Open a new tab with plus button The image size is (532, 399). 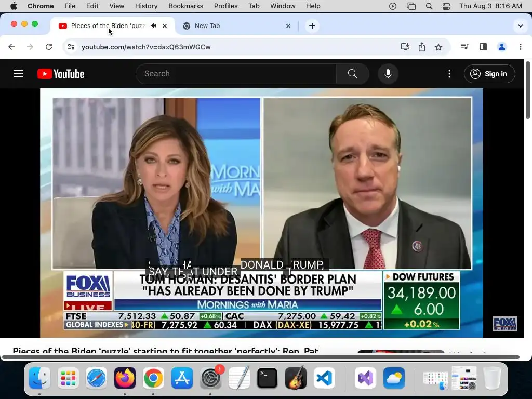(x=312, y=26)
